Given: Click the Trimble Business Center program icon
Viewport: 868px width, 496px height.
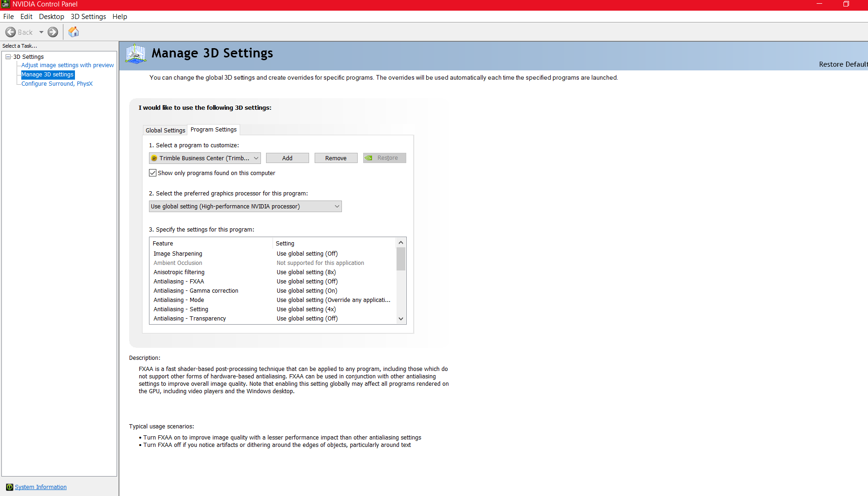Looking at the screenshot, I should tap(154, 158).
